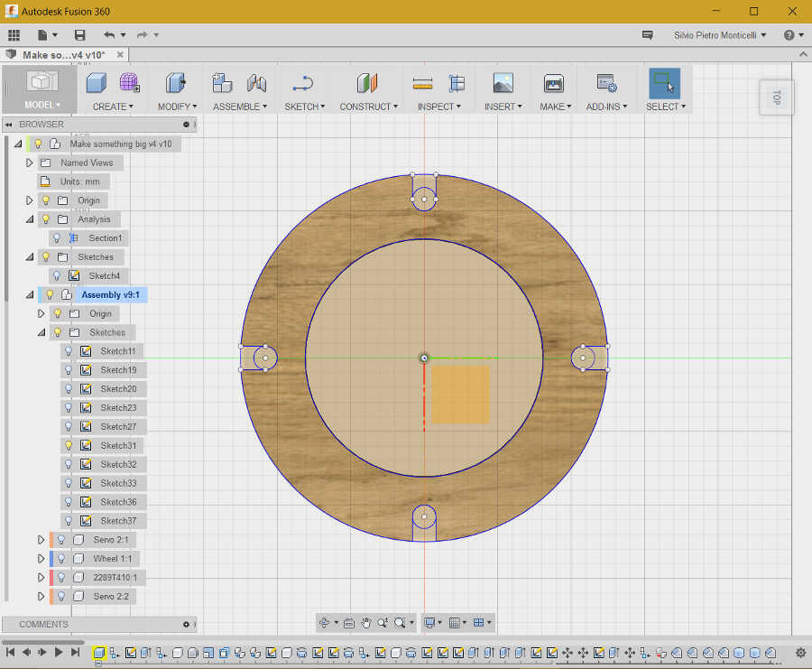Click the Look At icon
Screen dimensions: 812x669
tap(349, 622)
